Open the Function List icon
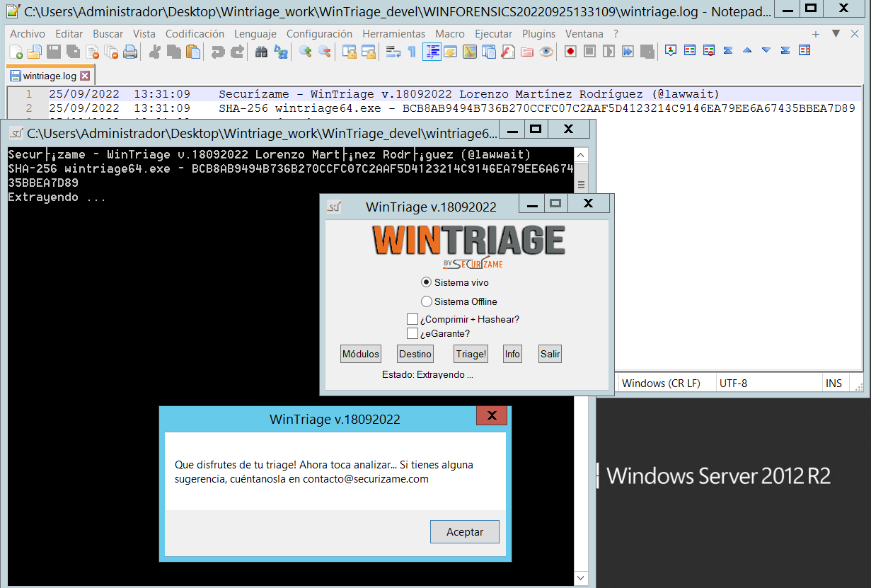Image resolution: width=871 pixels, height=588 pixels. pyautogui.click(x=508, y=51)
